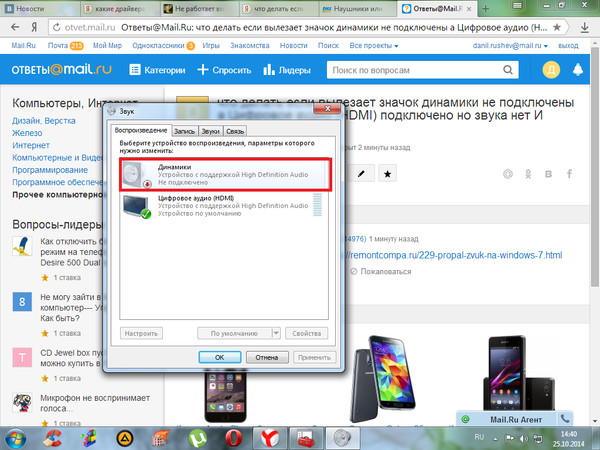This screenshot has height=450, width=600.
Task: Open new browser tab with plus
Action: pos(486,8)
